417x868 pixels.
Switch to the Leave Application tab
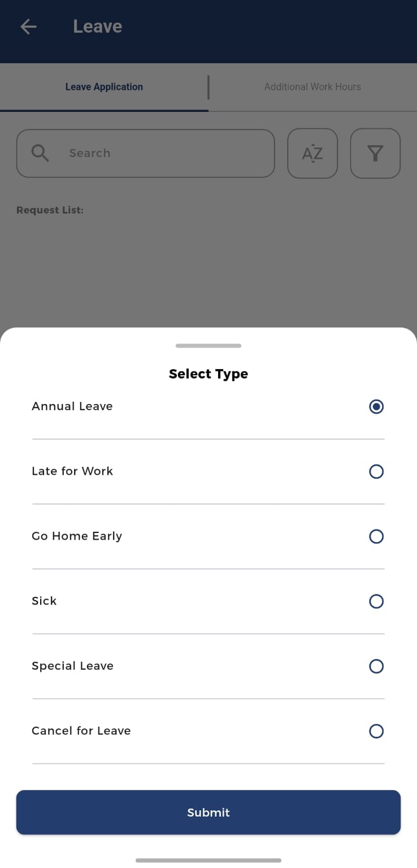click(x=104, y=87)
